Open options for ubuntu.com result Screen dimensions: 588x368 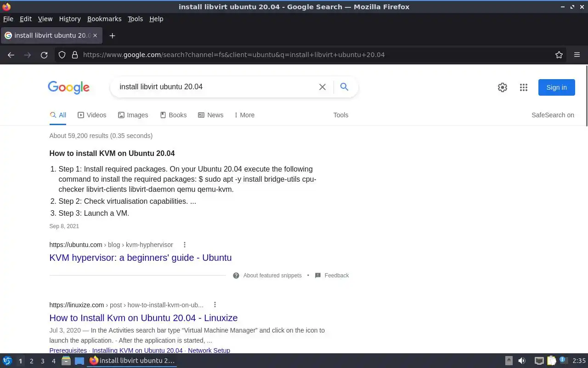click(x=185, y=245)
